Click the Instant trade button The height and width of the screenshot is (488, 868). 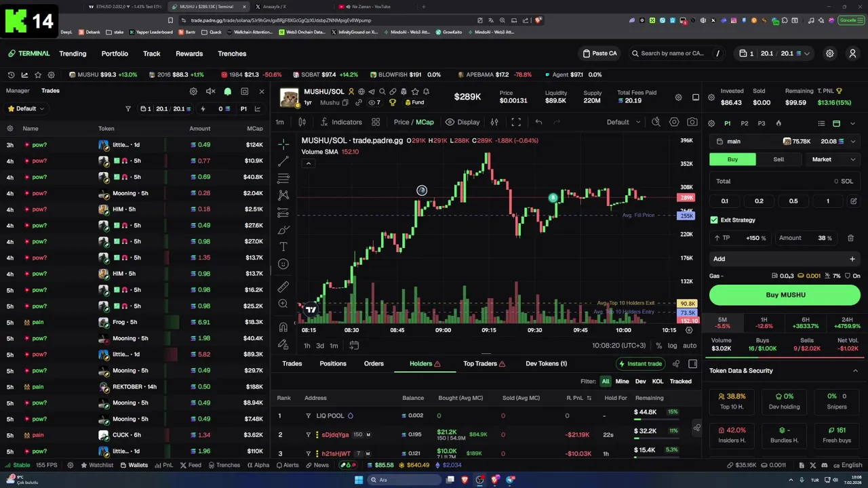[639, 364]
